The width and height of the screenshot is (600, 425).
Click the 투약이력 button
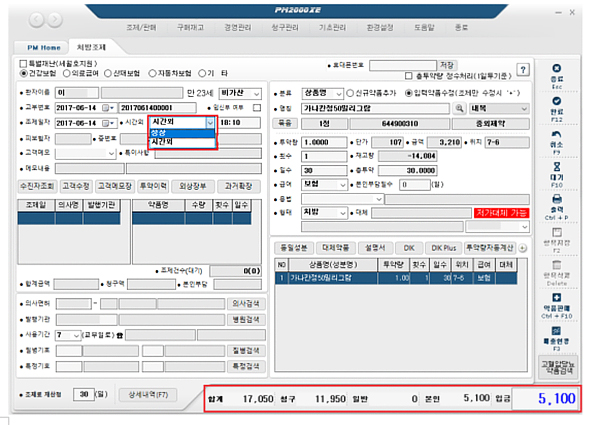153,186
